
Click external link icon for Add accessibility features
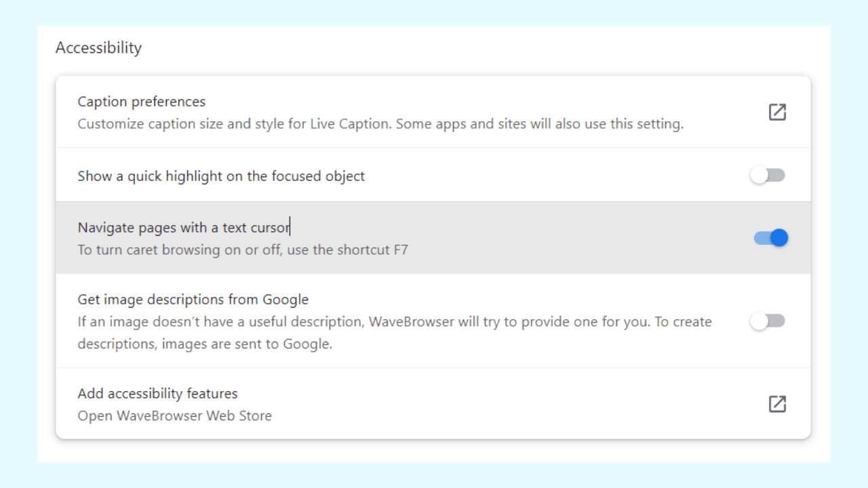click(x=777, y=404)
